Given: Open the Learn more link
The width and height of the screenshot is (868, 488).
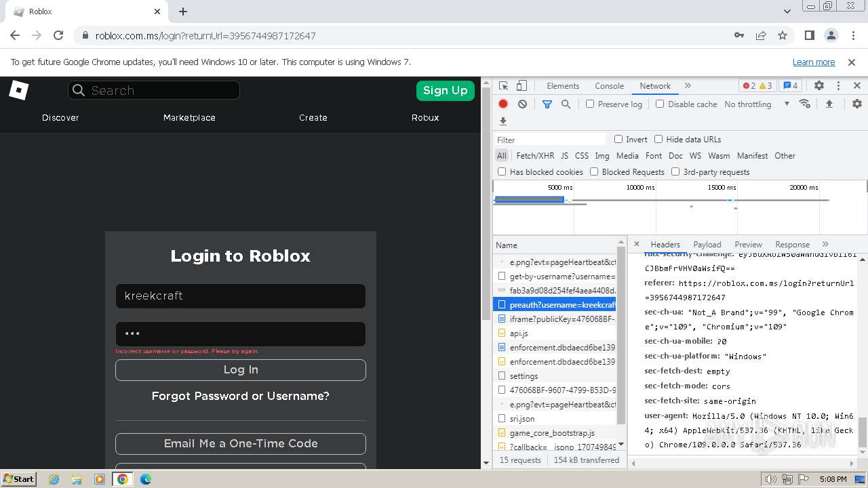Looking at the screenshot, I should coord(814,62).
